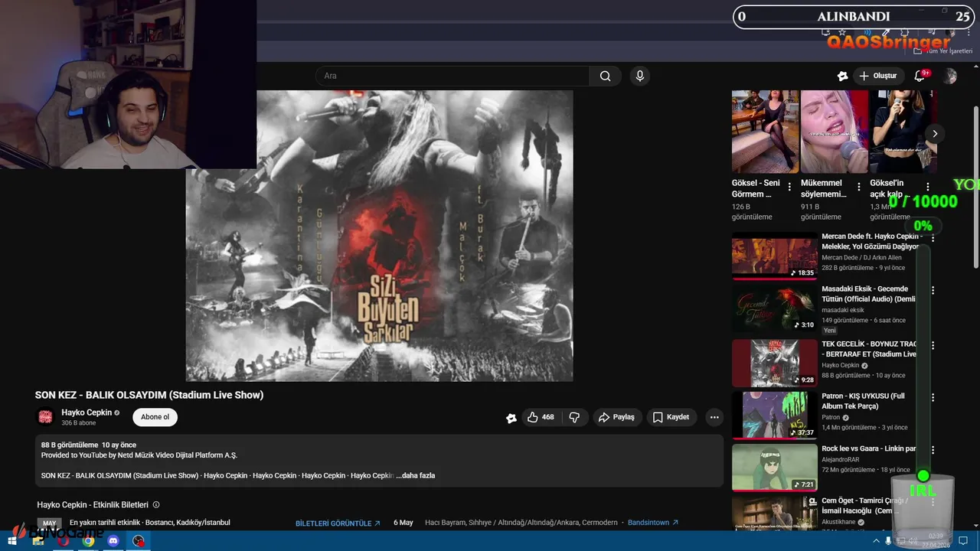Screen dimensions: 980x551
Task: Open Tüm Yer İşaretleri bookmarks folder
Action: point(943,51)
